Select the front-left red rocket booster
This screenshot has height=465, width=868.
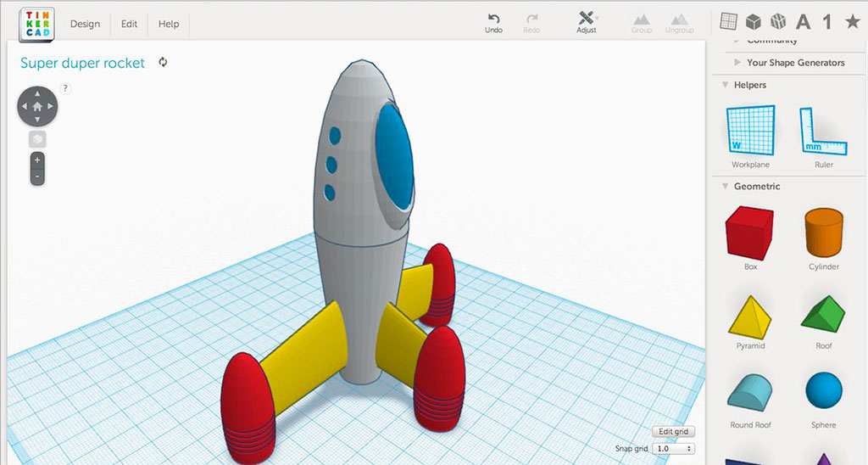tap(248, 407)
